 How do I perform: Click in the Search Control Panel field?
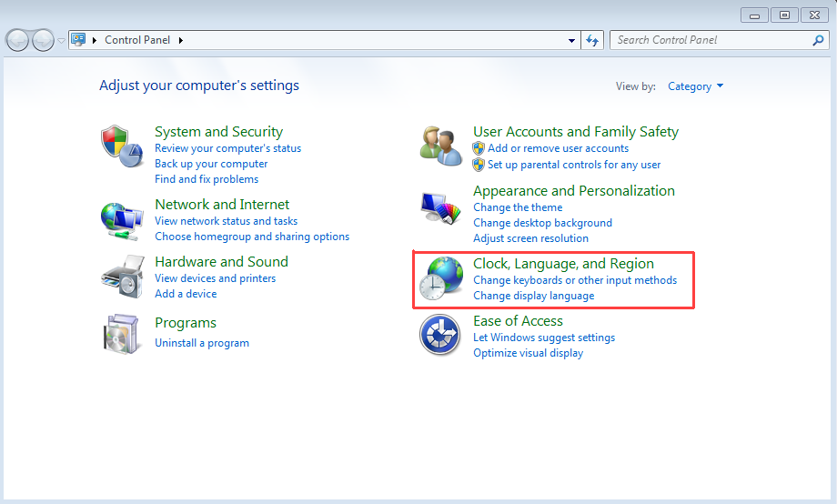[710, 40]
